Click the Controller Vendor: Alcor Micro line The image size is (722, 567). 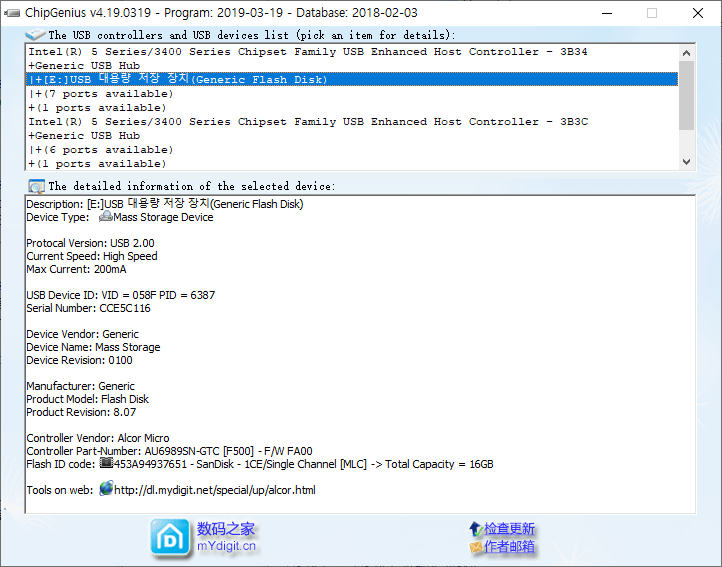(98, 438)
